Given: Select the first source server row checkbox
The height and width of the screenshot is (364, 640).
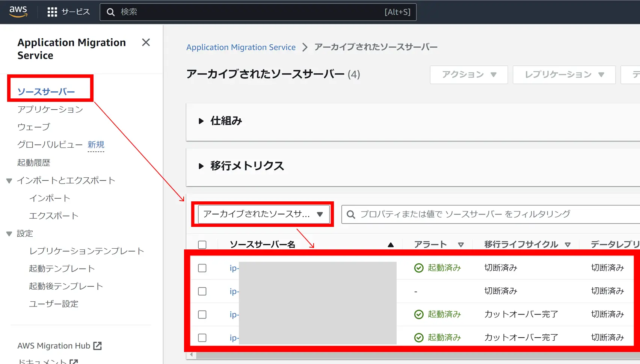Looking at the screenshot, I should pyautogui.click(x=202, y=268).
